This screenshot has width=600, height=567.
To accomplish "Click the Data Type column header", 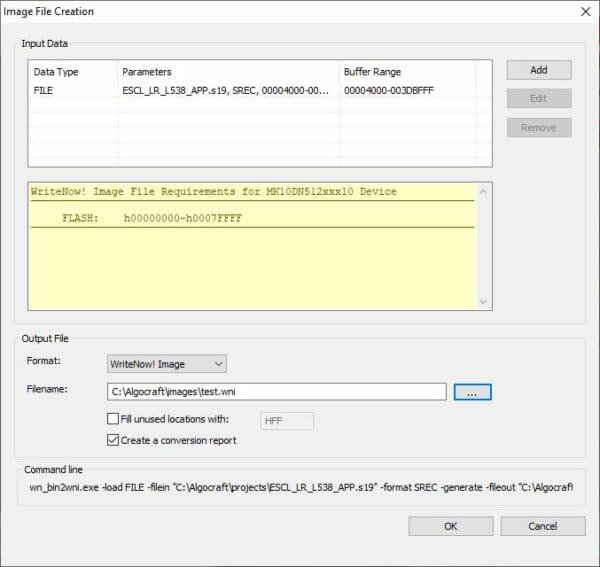I will (56, 72).
